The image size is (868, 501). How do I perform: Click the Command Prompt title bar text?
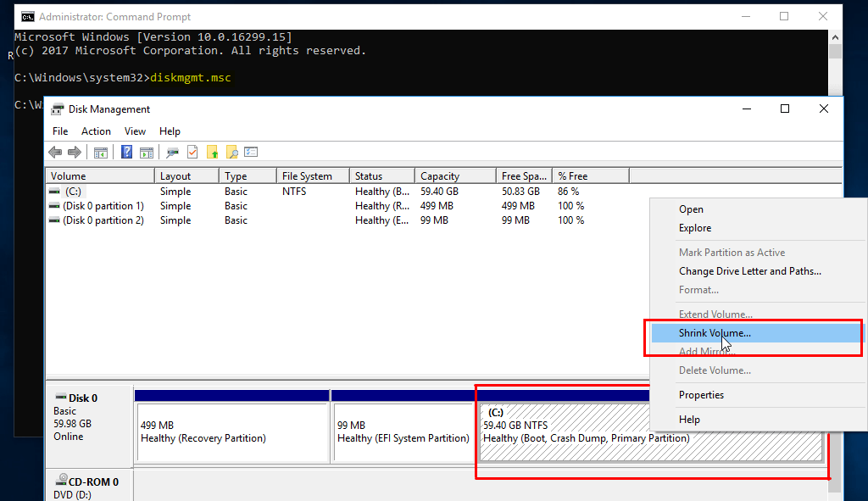click(x=114, y=17)
